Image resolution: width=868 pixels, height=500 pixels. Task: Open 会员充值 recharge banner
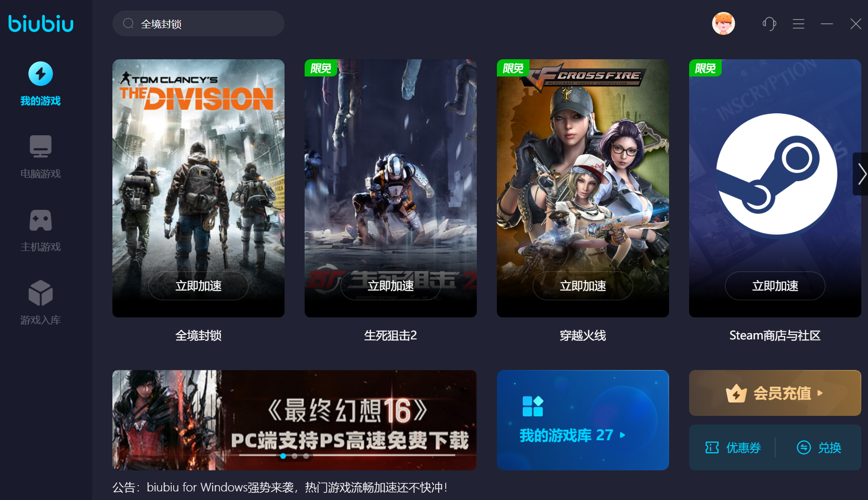point(775,393)
